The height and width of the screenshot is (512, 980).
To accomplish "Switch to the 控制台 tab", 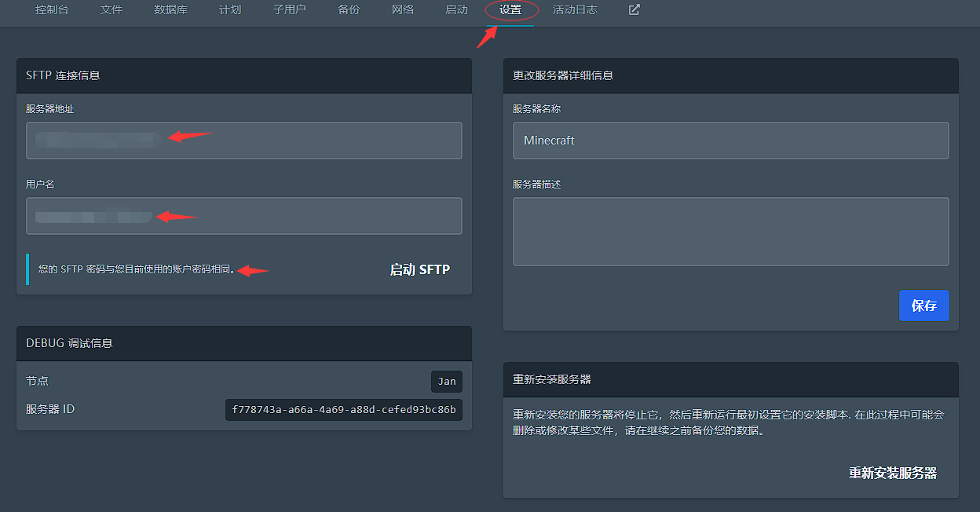I will [52, 10].
